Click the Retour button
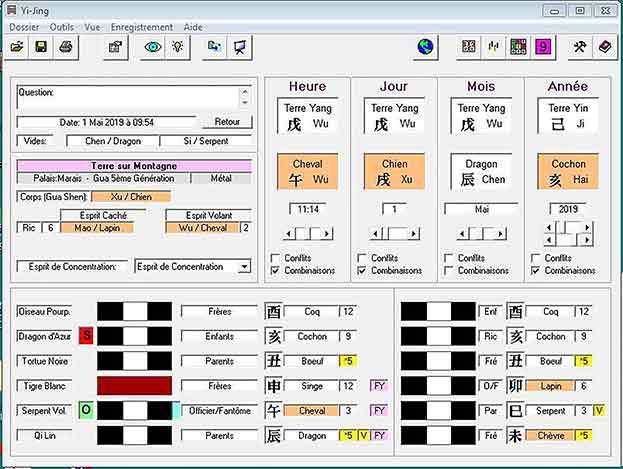This screenshot has width=623, height=469. tap(227, 122)
